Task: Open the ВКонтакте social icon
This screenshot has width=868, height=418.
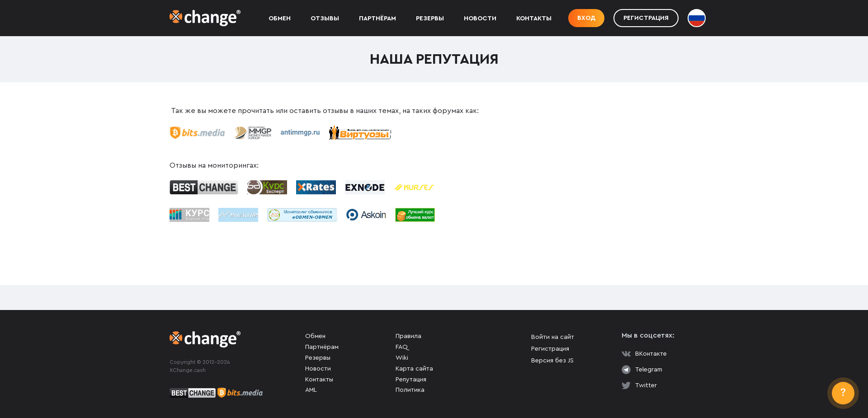Action: (x=626, y=354)
